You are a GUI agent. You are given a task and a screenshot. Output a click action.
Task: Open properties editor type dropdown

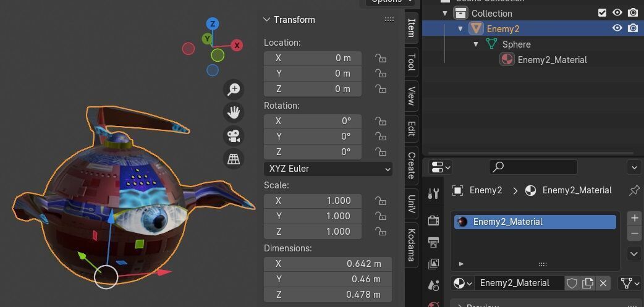tap(441, 167)
